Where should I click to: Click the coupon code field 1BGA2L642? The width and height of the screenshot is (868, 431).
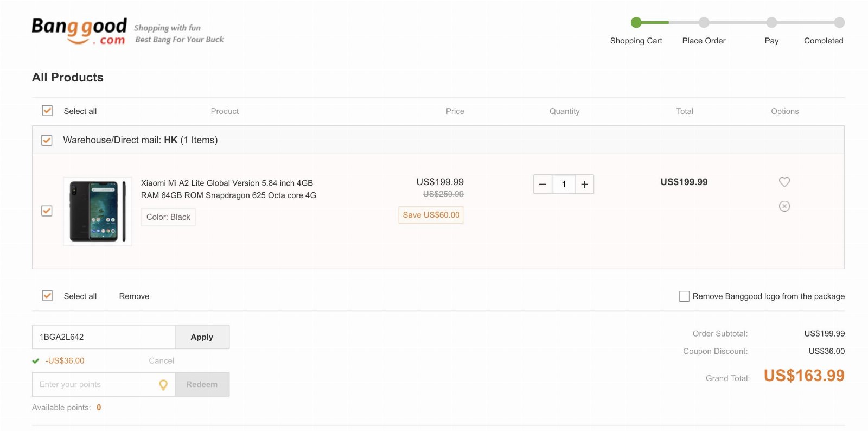pos(104,337)
